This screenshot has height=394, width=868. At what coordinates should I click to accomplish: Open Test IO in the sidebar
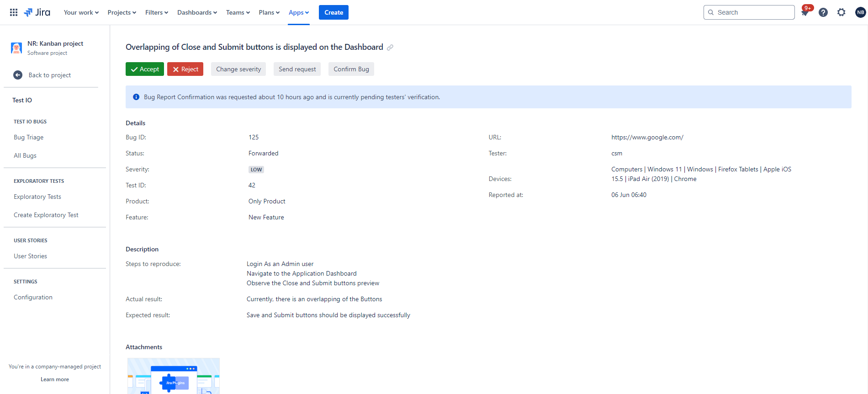[22, 100]
